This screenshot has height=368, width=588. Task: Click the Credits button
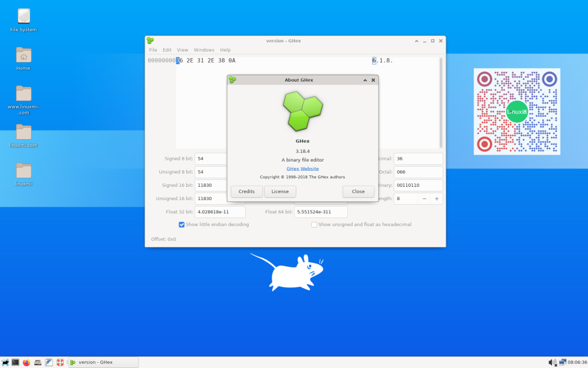pos(247,191)
